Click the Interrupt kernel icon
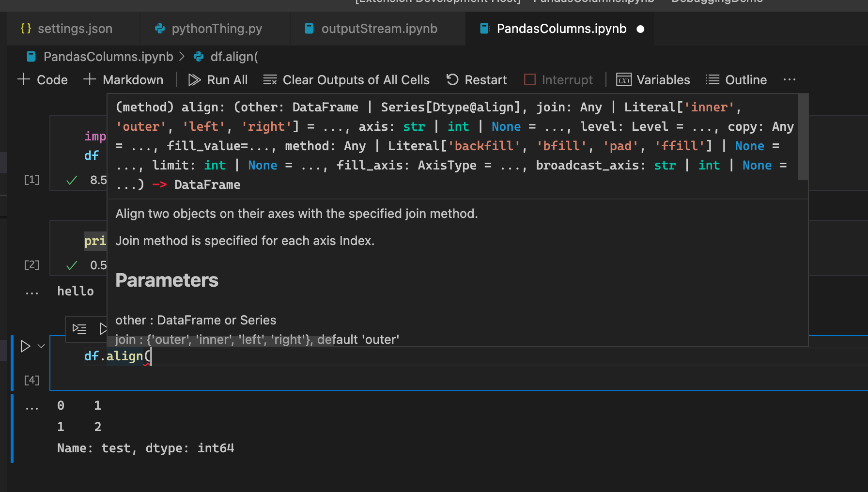The image size is (868, 492). 530,79
